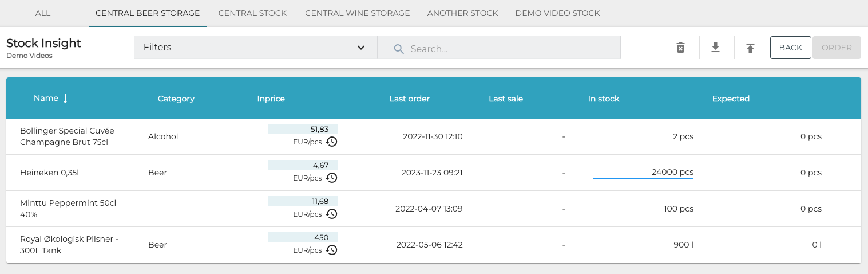Screen dimensions: 868x274
Task: Edit the Bollinger inprice value 51,83
Action: [303, 129]
